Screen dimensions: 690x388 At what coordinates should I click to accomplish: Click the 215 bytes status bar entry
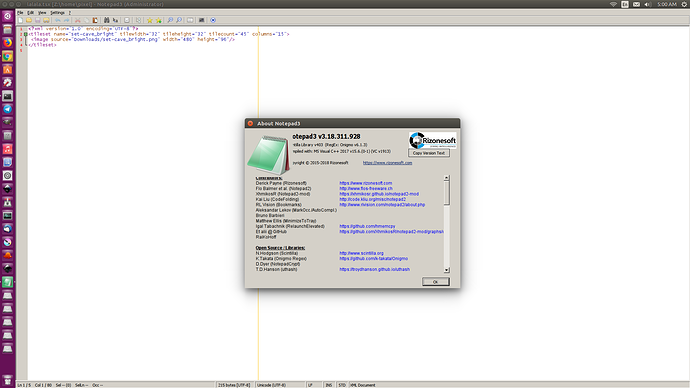(x=234, y=385)
